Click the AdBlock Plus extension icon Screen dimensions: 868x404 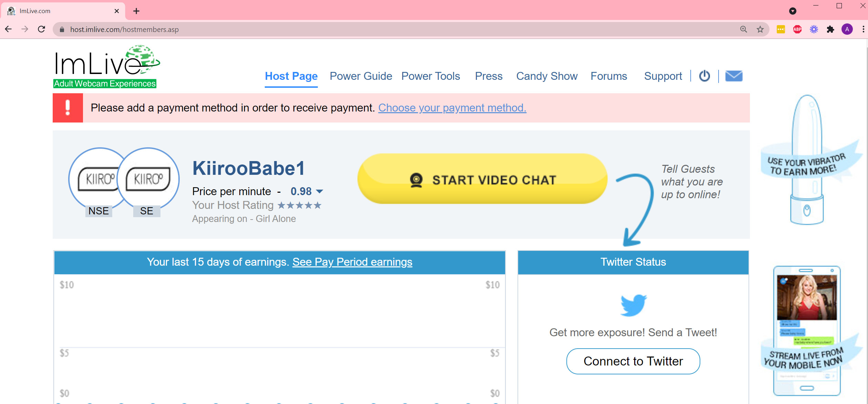pos(797,30)
